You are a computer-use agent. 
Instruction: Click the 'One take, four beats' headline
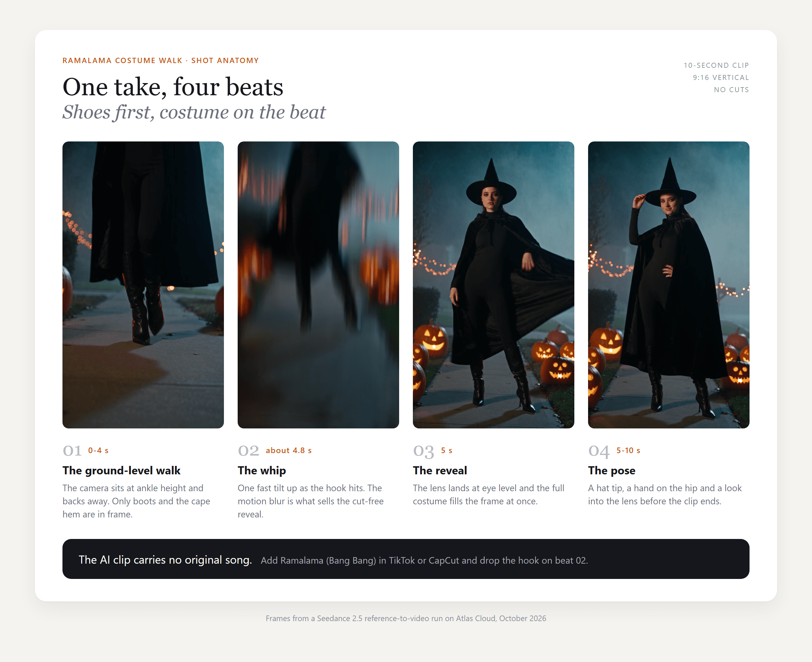click(x=173, y=87)
